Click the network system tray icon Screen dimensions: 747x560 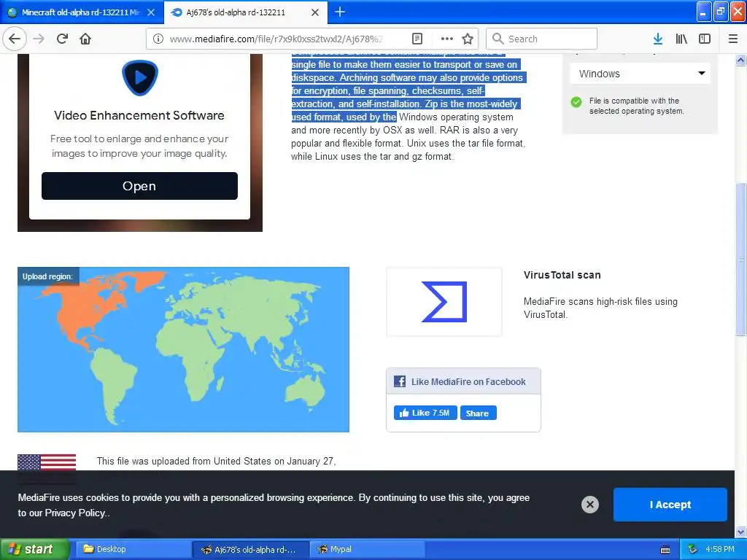tap(693, 549)
